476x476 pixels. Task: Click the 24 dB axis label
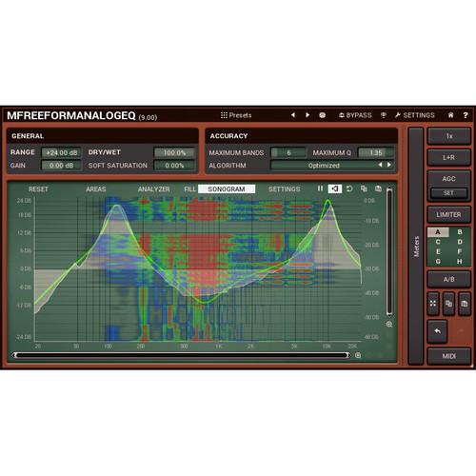click(24, 201)
